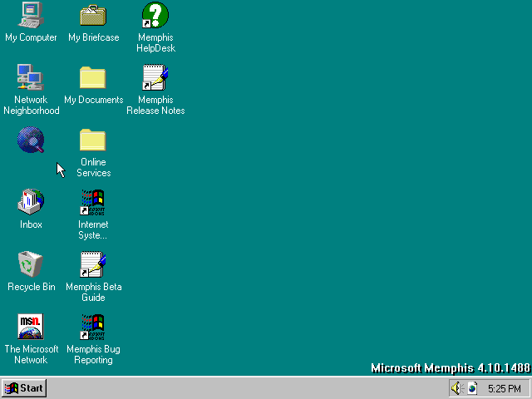Click the volume speaker tray icon
Viewport: 532px width, 399px height.
[x=456, y=388]
